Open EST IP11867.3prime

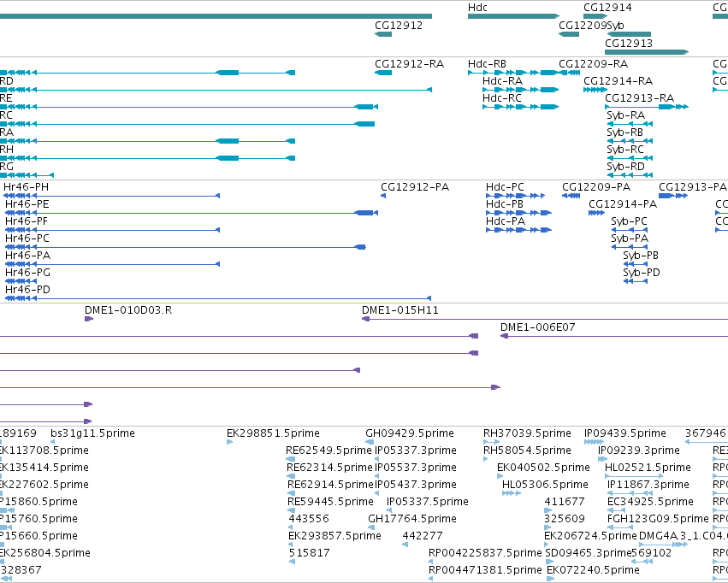648,486
